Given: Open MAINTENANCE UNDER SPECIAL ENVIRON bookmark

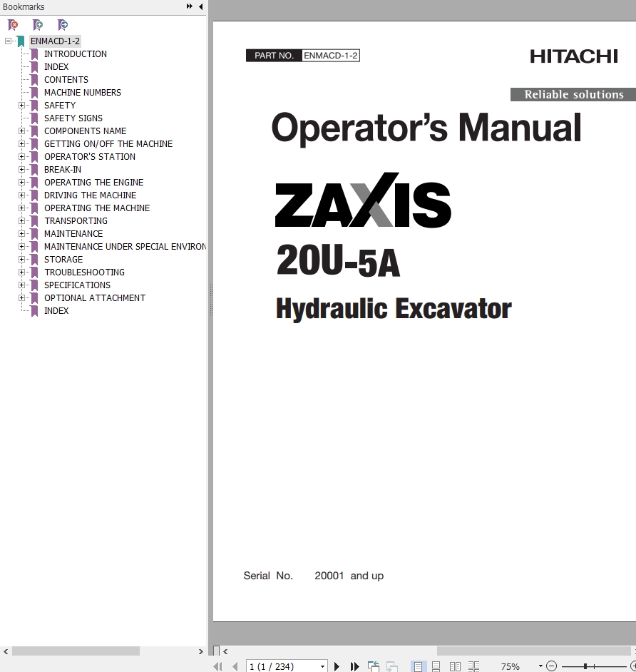Looking at the screenshot, I should [125, 247].
